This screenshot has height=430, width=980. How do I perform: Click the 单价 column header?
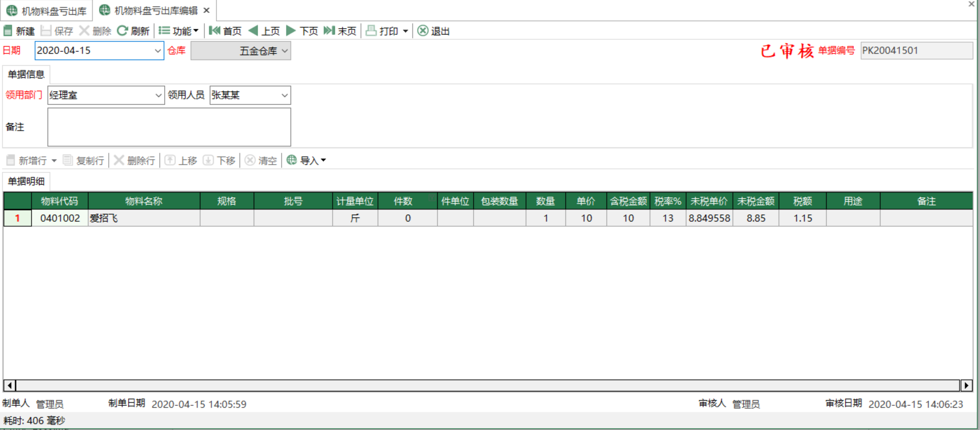coord(586,201)
